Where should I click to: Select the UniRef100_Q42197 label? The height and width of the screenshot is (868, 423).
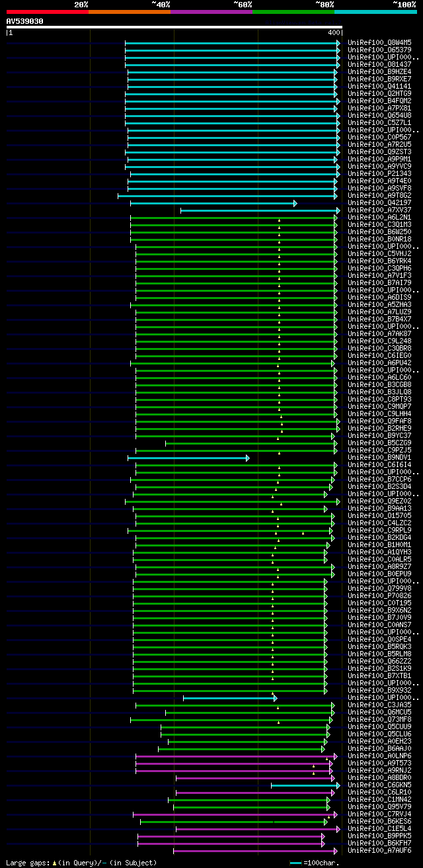pyautogui.click(x=379, y=203)
